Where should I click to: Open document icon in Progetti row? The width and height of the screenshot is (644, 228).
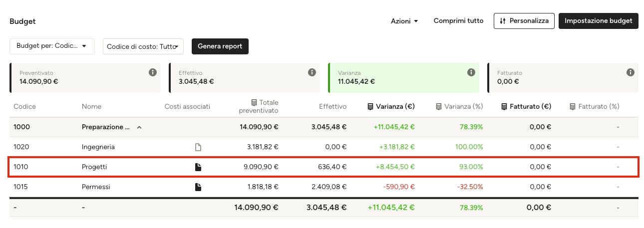(x=198, y=167)
